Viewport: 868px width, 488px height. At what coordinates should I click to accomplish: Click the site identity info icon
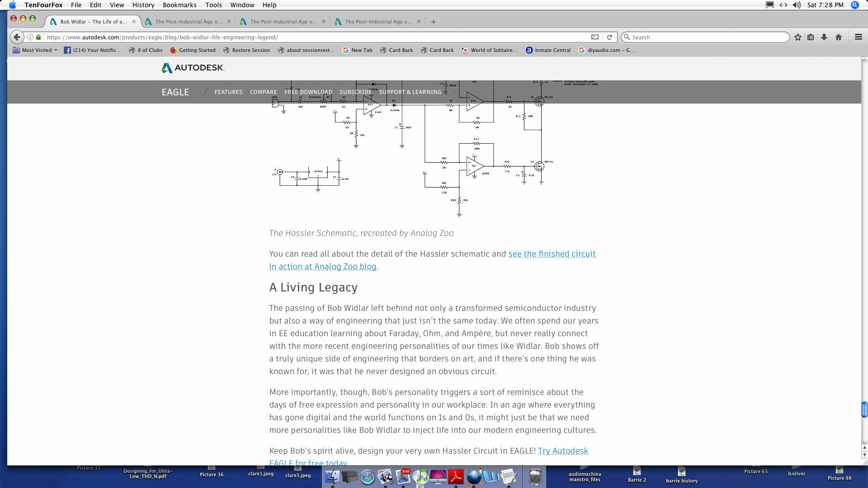(x=30, y=37)
